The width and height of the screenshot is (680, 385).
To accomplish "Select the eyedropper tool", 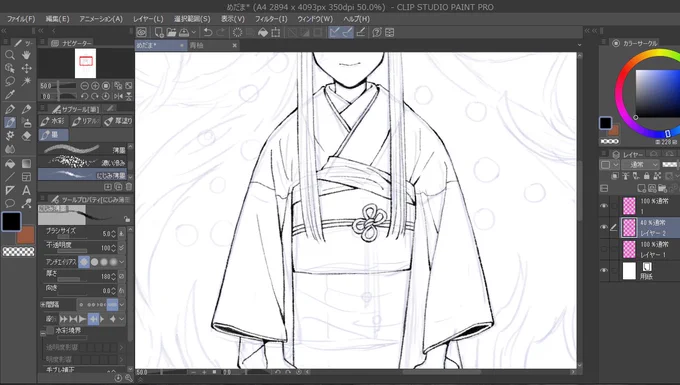I will tap(10, 94).
